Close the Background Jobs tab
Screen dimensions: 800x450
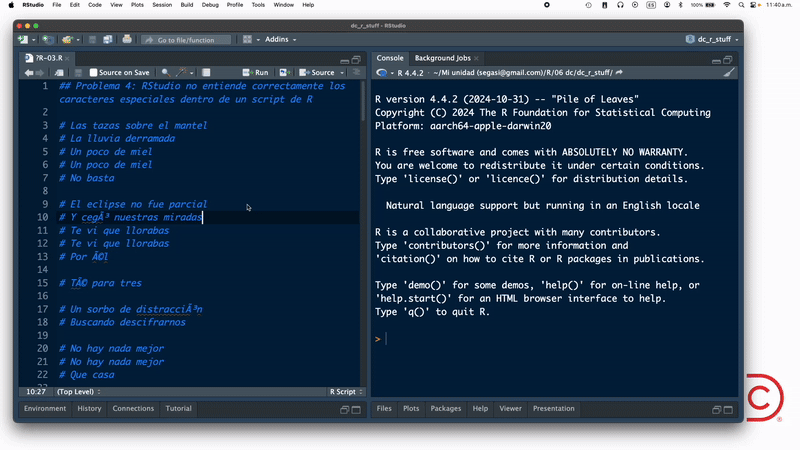tap(477, 59)
